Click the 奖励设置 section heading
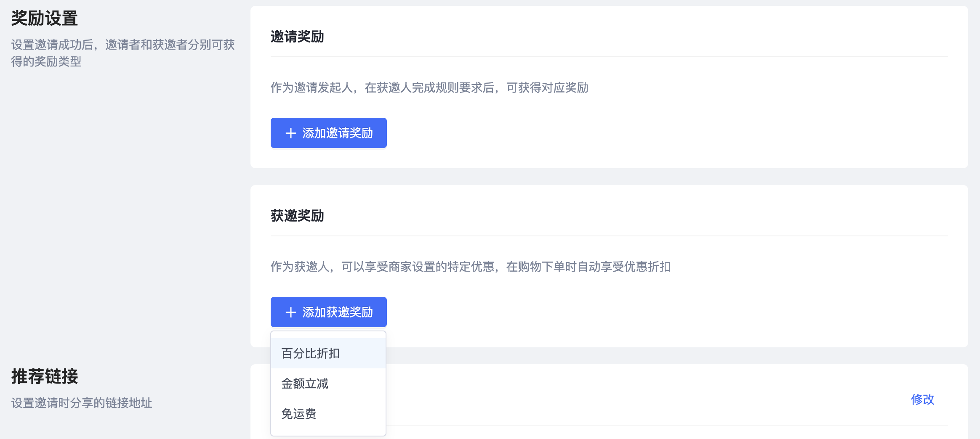Image resolution: width=980 pixels, height=439 pixels. pyautogui.click(x=45, y=19)
